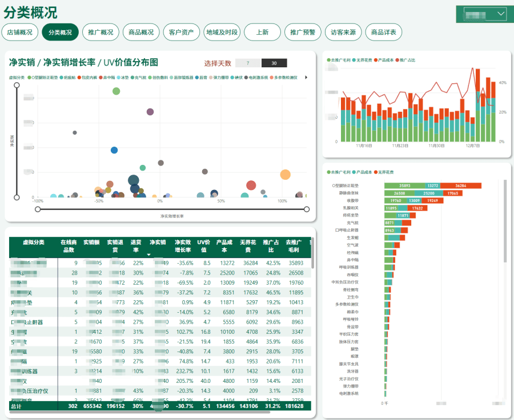The image size is (514, 420).
Task: Switch to the 店铺概况 tab
Action: click(20, 33)
